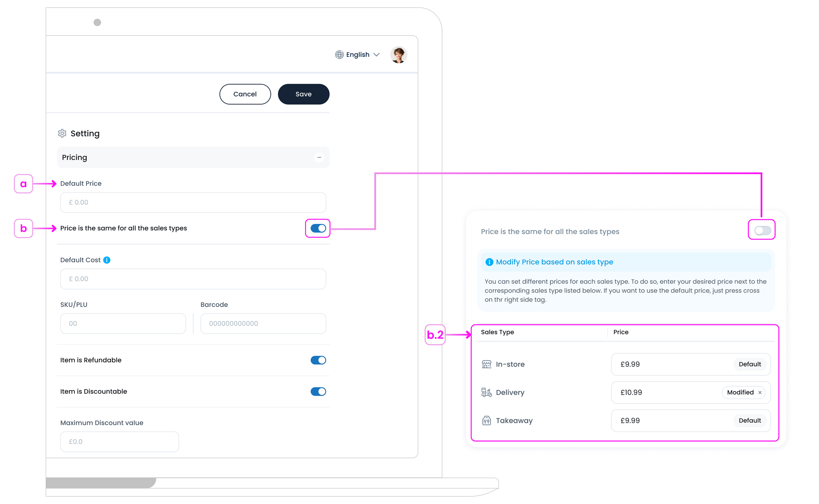Viewport: 819px width, 504px height.
Task: Toggle Item is Refundable switch
Action: [x=318, y=360]
